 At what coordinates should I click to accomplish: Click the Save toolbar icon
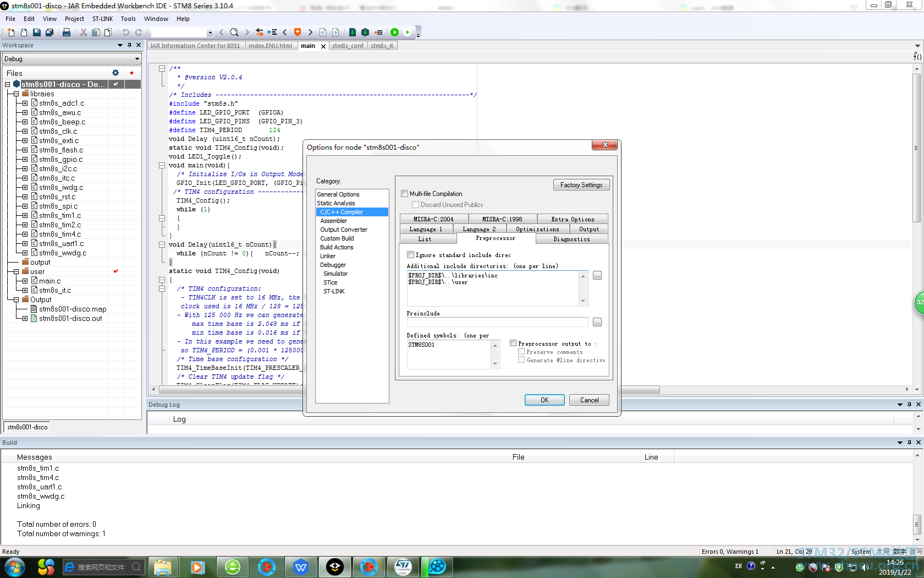(x=36, y=32)
